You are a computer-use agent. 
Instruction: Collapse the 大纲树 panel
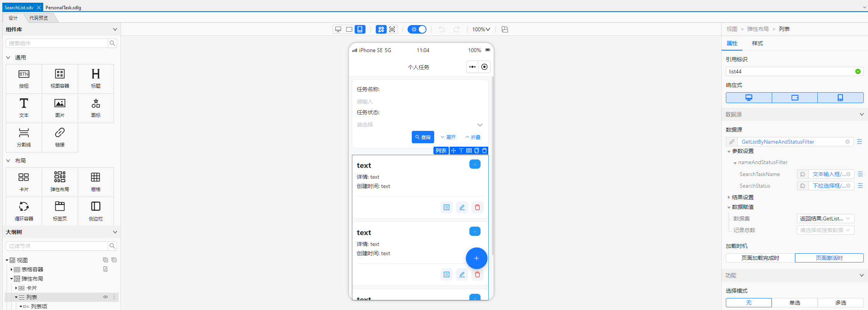(x=115, y=232)
